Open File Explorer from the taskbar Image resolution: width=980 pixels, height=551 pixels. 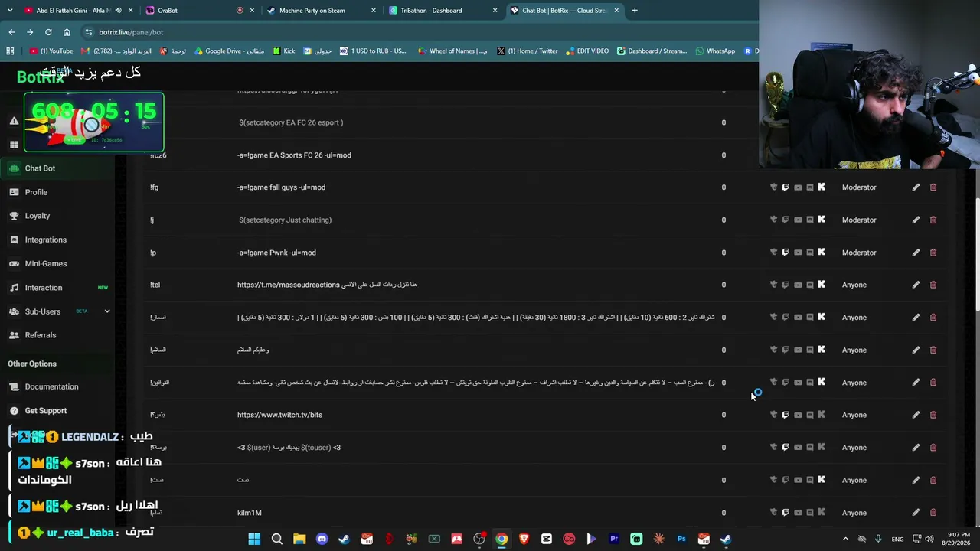pyautogui.click(x=299, y=539)
